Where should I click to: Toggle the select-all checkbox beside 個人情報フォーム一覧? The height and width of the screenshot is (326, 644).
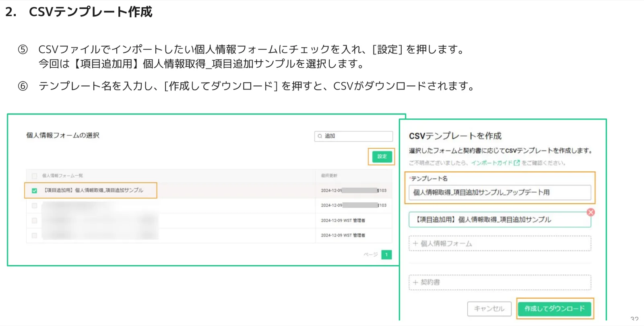point(35,176)
